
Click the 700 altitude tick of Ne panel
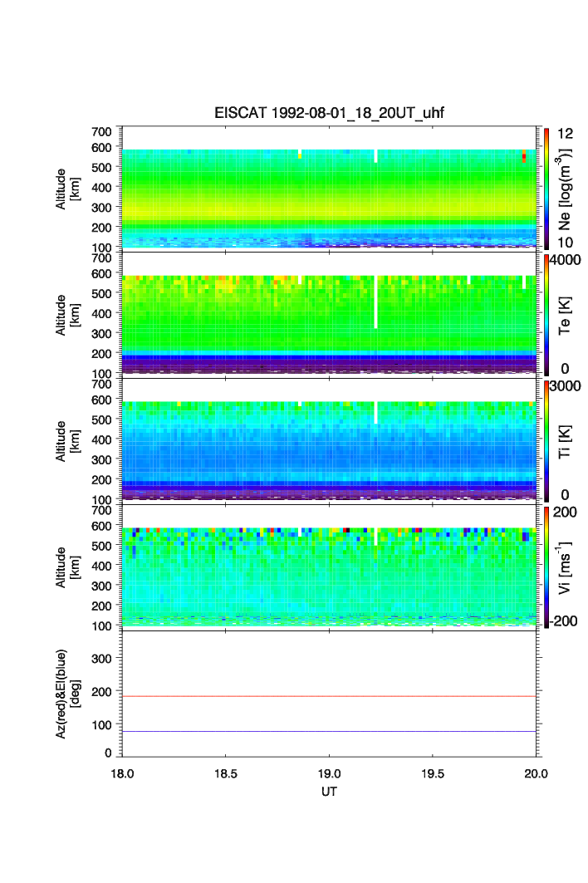pyautogui.click(x=101, y=132)
